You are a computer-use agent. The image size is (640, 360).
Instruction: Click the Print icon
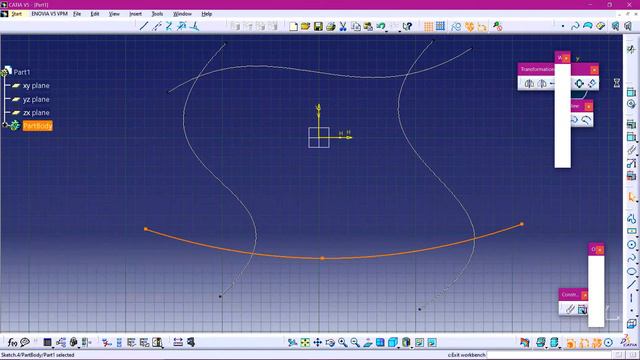331,27
